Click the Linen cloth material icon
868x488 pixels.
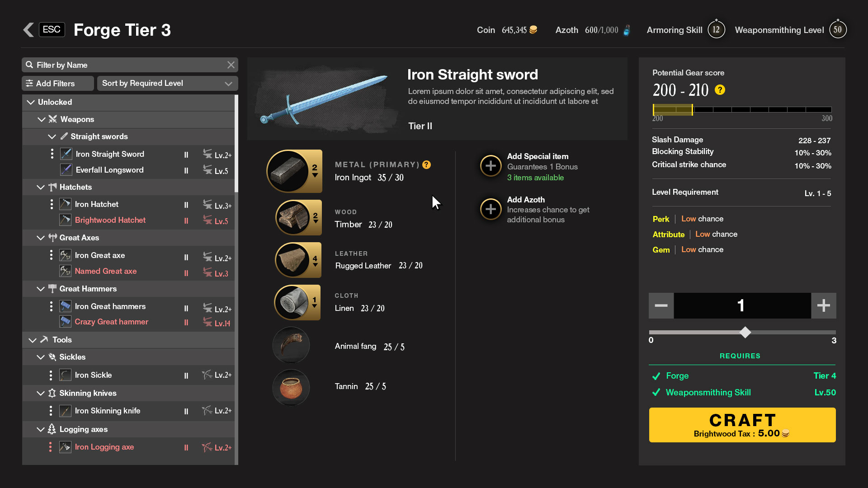click(292, 302)
